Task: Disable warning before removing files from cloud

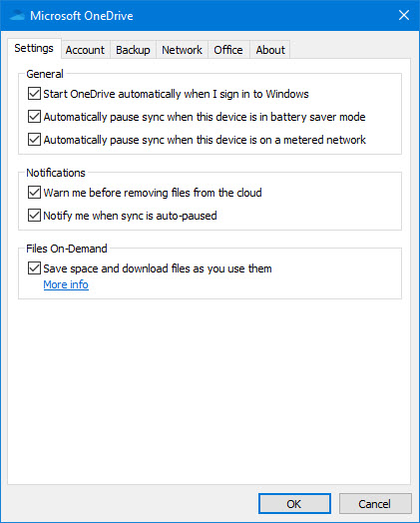Action: (34, 193)
